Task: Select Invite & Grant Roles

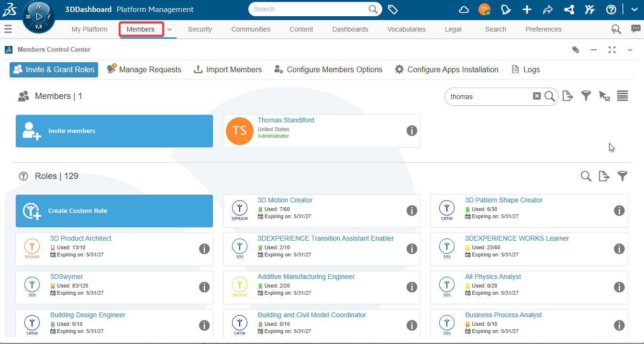Action: [x=54, y=69]
